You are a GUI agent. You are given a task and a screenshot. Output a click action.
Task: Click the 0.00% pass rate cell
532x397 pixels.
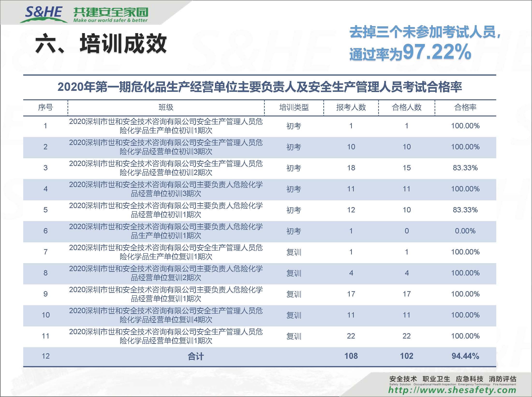(x=465, y=231)
